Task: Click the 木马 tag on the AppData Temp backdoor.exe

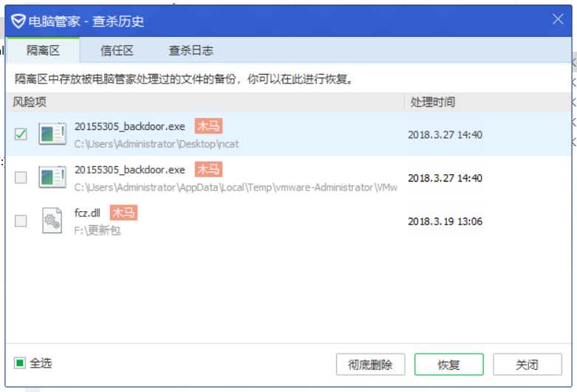Action: tap(208, 170)
